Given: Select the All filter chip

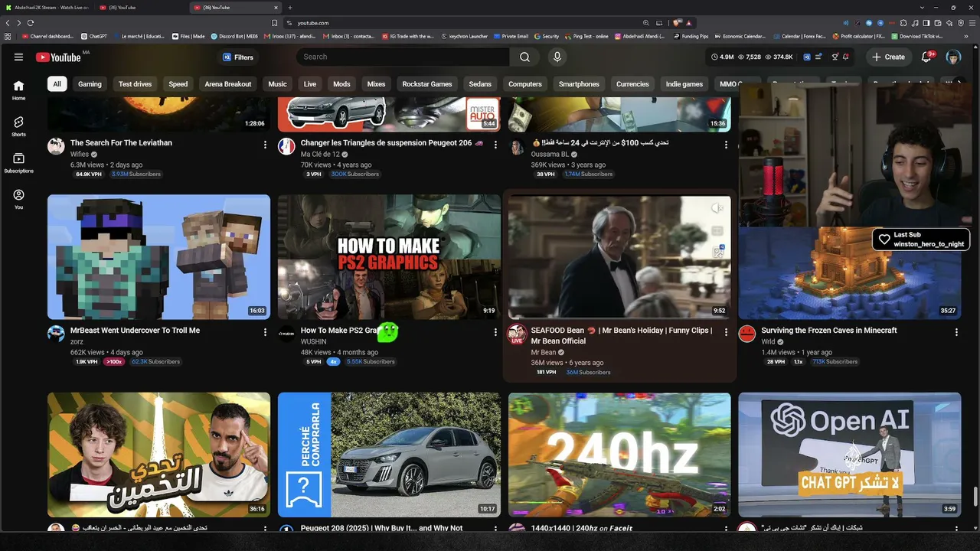Looking at the screenshot, I should [57, 84].
